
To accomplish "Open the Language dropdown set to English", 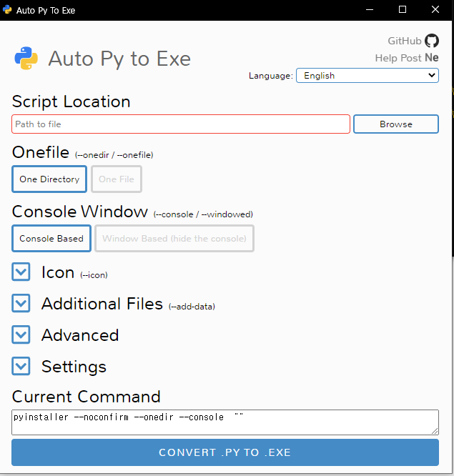I will click(x=367, y=75).
